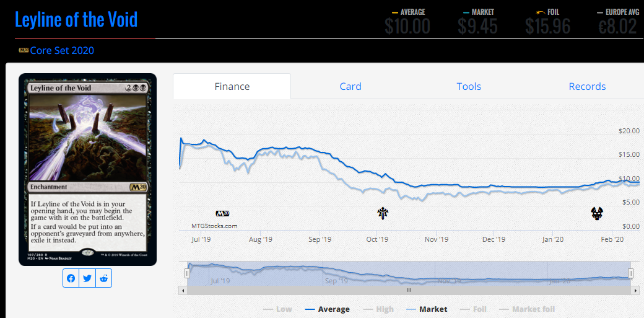Share card on Reddit icon

(103, 278)
